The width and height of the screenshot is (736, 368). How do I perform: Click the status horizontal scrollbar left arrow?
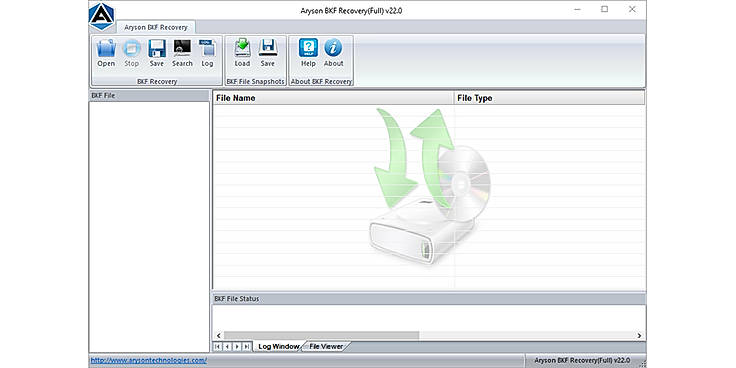coord(218,336)
